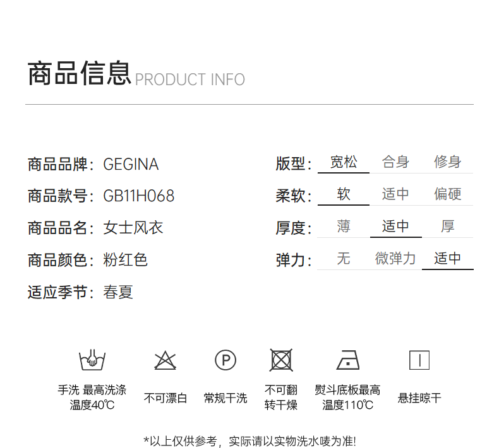This screenshot has height=448, width=499.
Task: Select 宽松 fit option
Action: click(343, 163)
